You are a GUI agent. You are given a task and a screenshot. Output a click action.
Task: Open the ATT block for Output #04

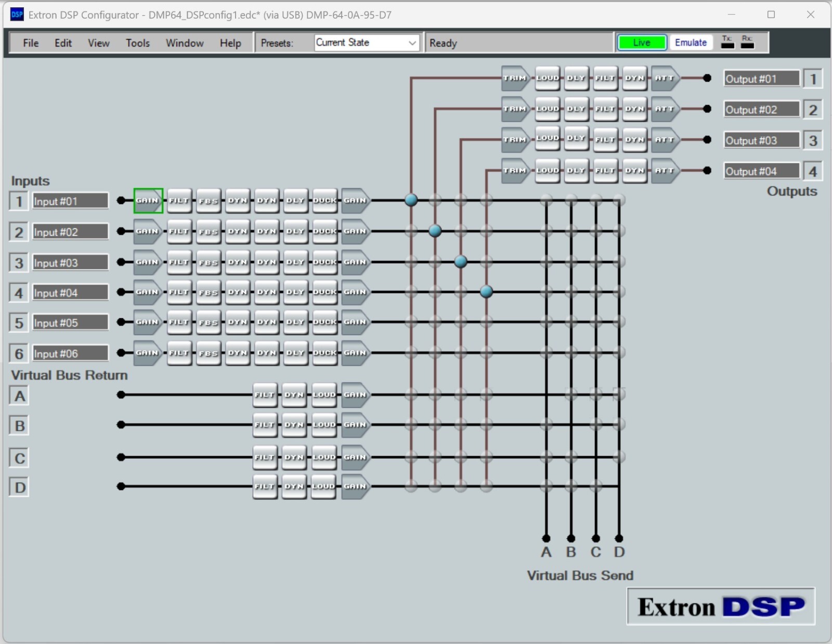[x=665, y=170]
